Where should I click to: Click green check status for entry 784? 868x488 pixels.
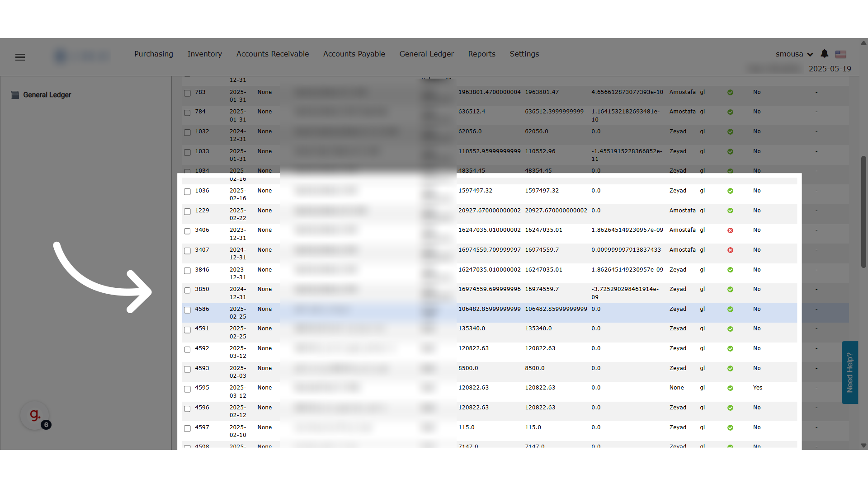point(730,112)
